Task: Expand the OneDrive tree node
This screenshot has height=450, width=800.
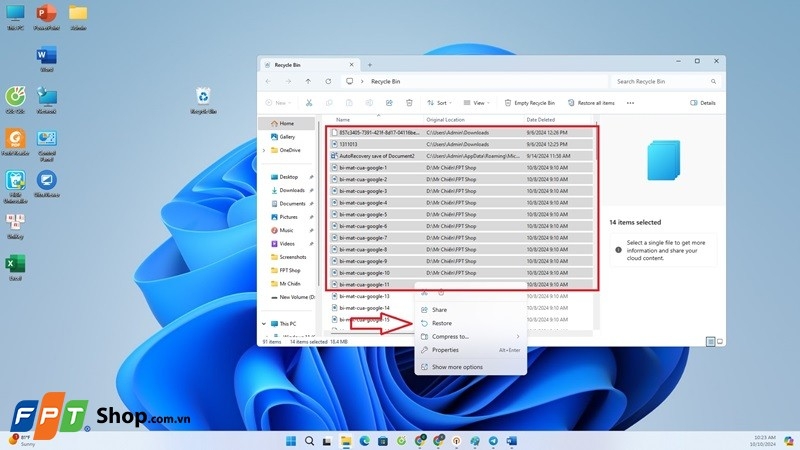Action: pyautogui.click(x=264, y=151)
